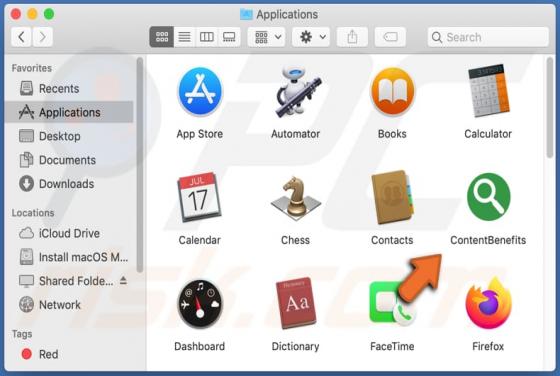Go back with the left chevron button
The height and width of the screenshot is (376, 560).
(x=21, y=37)
